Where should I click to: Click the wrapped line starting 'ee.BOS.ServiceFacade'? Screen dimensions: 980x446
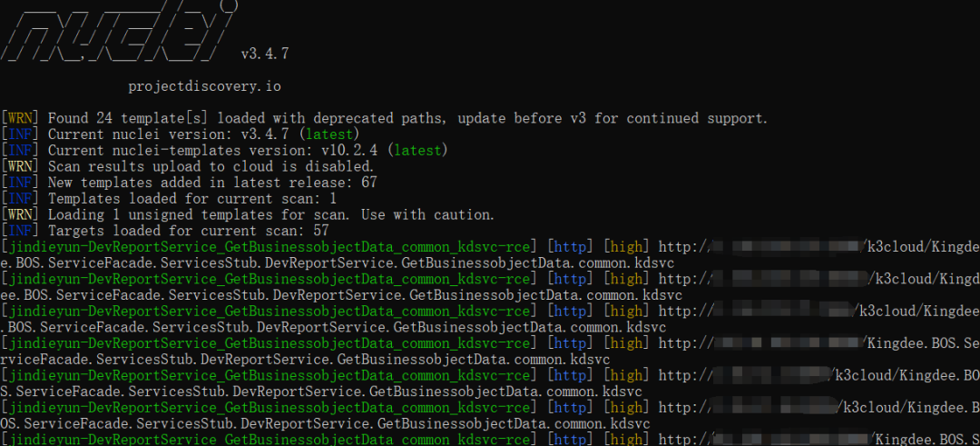click(x=341, y=295)
